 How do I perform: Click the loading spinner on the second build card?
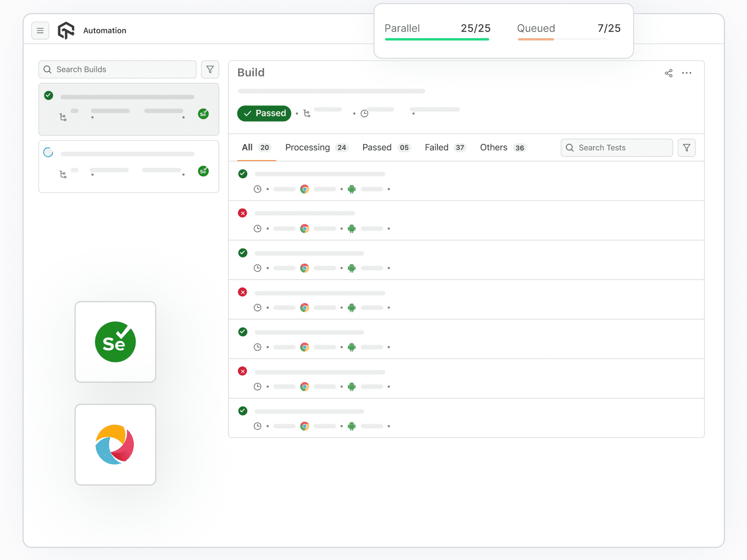click(x=48, y=152)
